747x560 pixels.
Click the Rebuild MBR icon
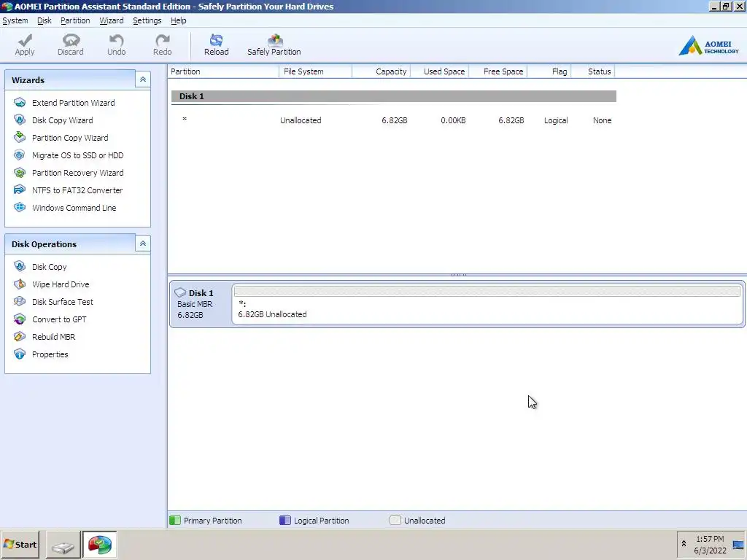(20, 337)
